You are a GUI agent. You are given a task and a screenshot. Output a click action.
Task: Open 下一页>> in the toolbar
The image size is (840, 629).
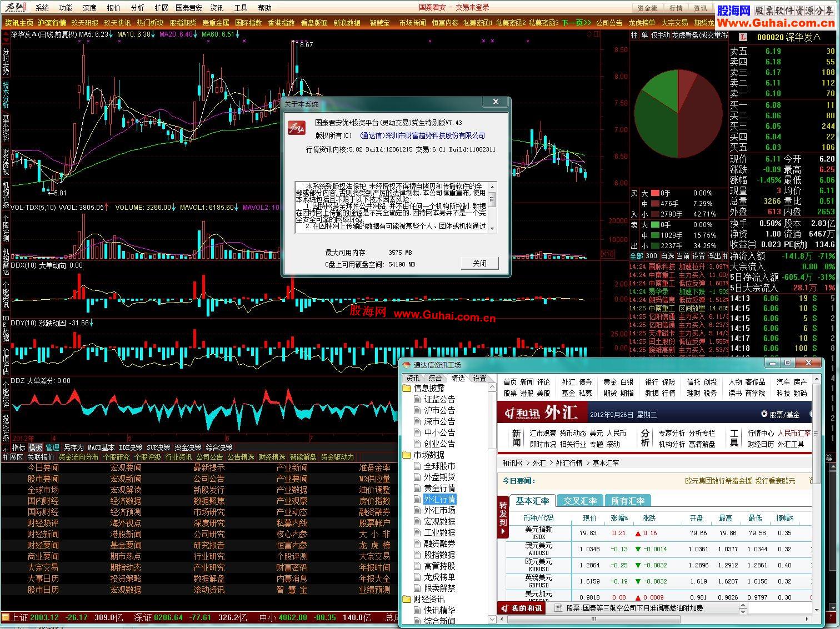[x=576, y=23]
